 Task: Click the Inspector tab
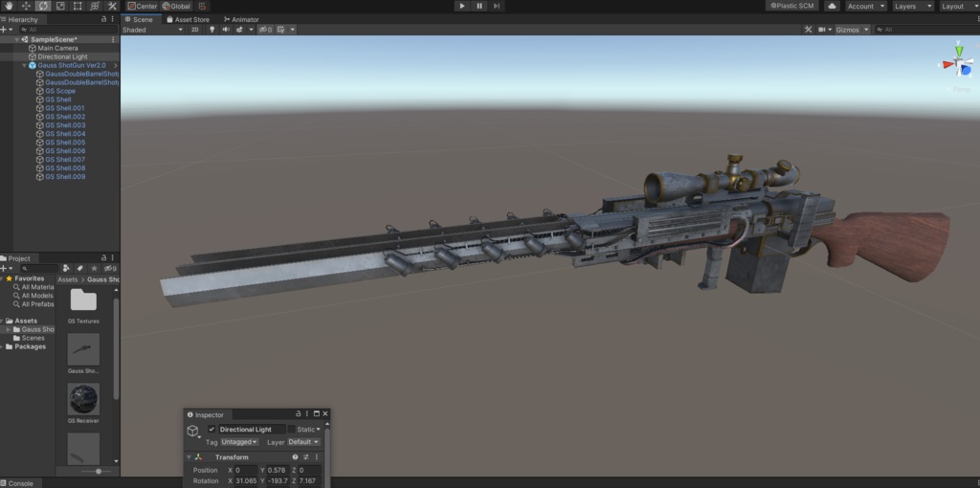point(206,414)
